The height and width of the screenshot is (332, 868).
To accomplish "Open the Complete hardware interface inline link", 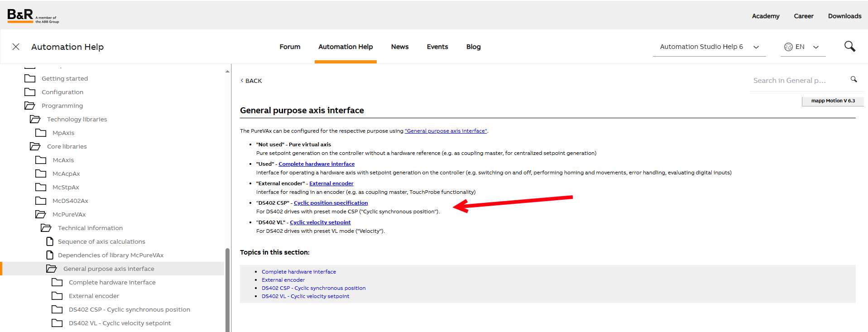I will pyautogui.click(x=317, y=164).
